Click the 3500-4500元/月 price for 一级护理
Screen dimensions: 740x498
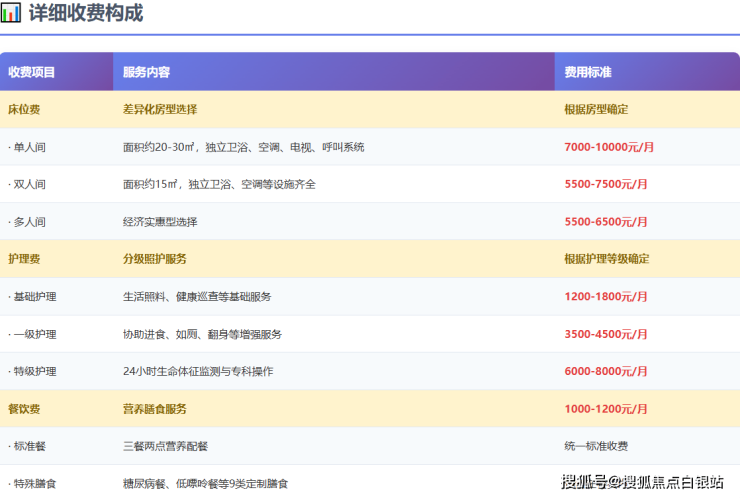click(x=606, y=334)
